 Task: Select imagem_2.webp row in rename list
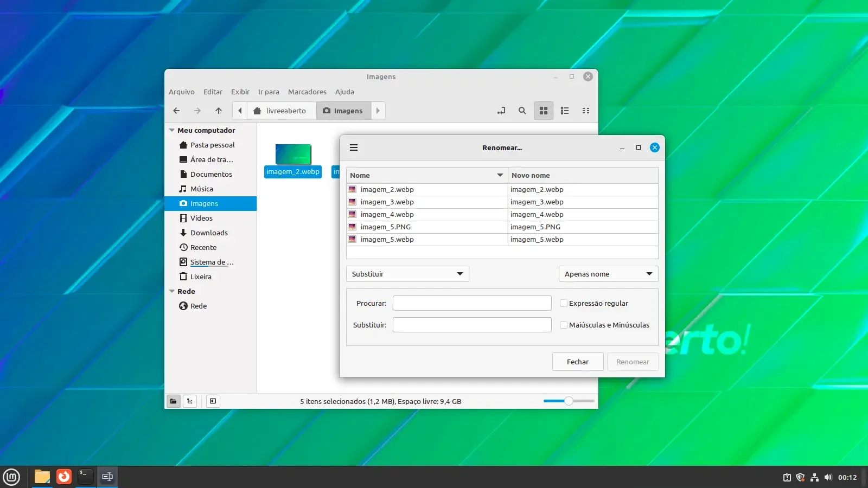[x=502, y=189]
